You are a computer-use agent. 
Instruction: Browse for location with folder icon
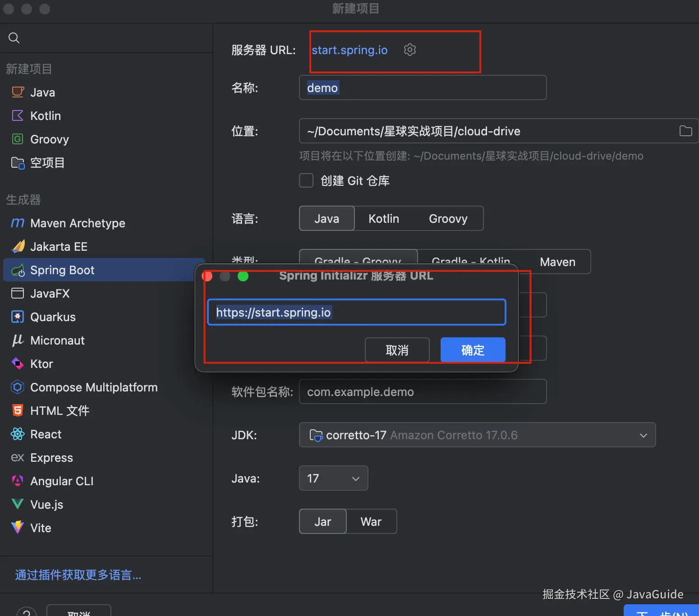tap(685, 131)
